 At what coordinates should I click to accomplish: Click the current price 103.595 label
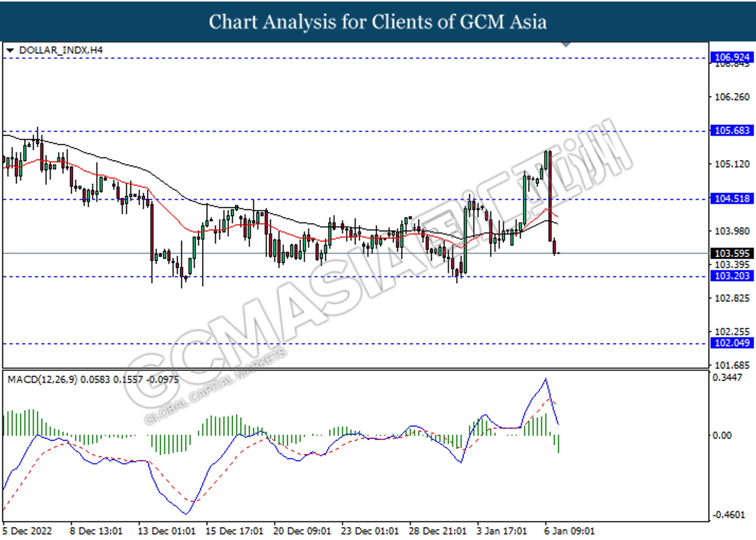click(732, 253)
